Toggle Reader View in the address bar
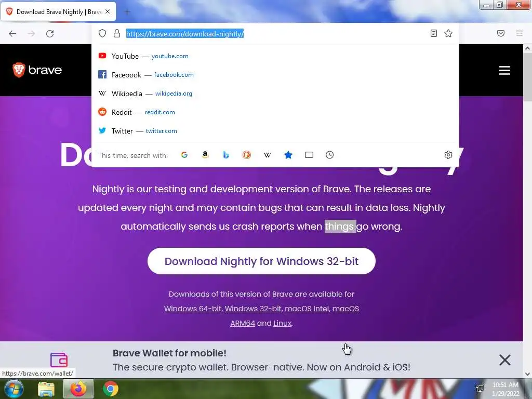532x399 pixels. pyautogui.click(x=434, y=33)
